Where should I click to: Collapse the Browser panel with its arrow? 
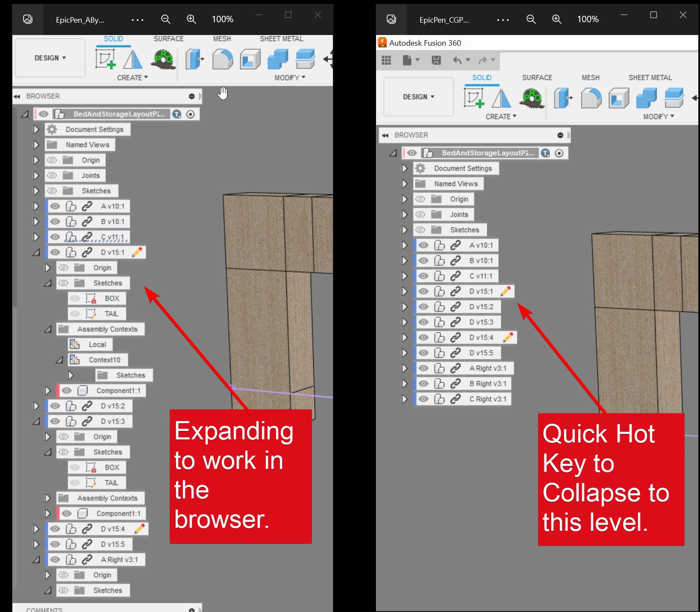(x=16, y=96)
